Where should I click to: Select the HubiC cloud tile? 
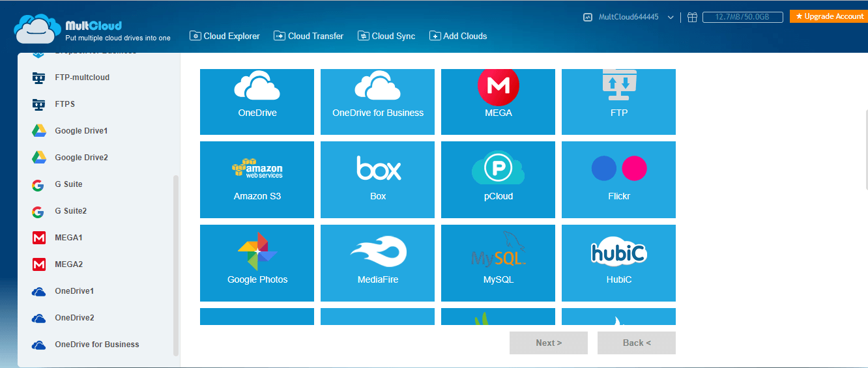pyautogui.click(x=618, y=262)
